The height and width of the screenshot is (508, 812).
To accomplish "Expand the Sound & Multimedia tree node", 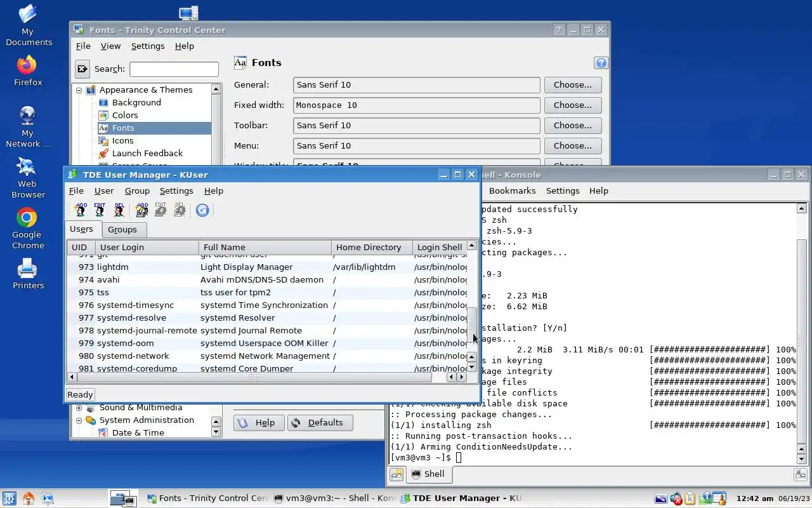I will click(x=79, y=408).
